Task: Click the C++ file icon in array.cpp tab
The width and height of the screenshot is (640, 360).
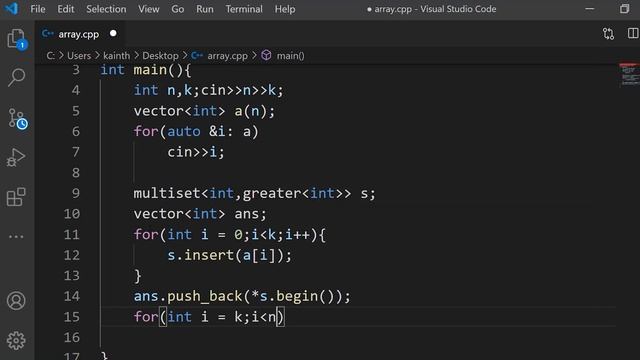Action: [48, 34]
